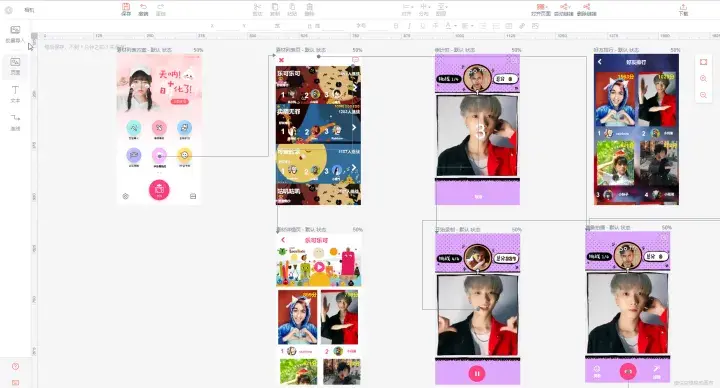This screenshot has height=388, width=720.
Task: Select the pink homepage artboard thumbnail
Action: click(x=159, y=129)
